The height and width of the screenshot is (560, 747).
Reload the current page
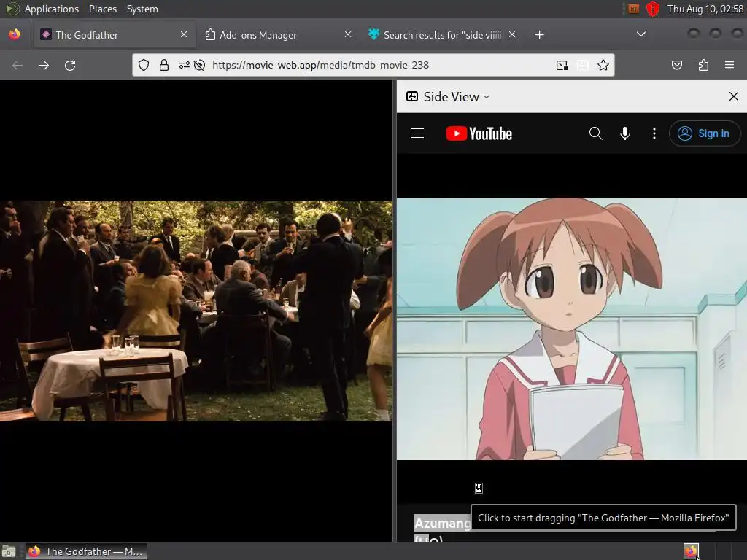tap(70, 65)
